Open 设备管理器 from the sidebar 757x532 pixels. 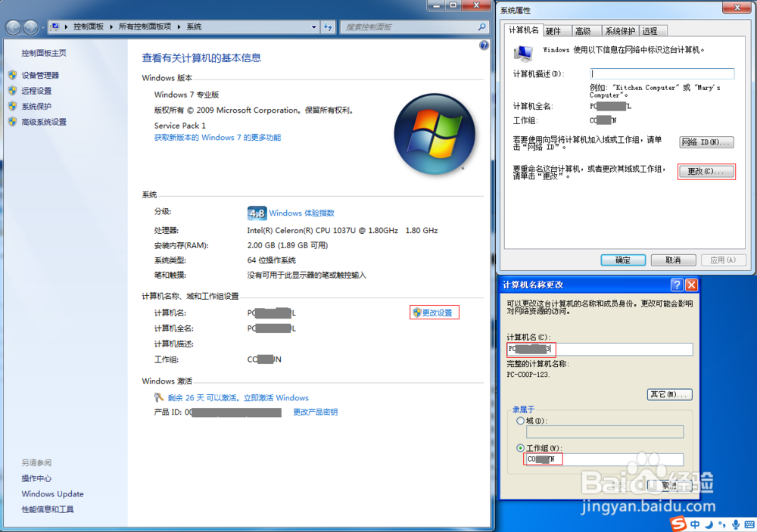[x=40, y=76]
